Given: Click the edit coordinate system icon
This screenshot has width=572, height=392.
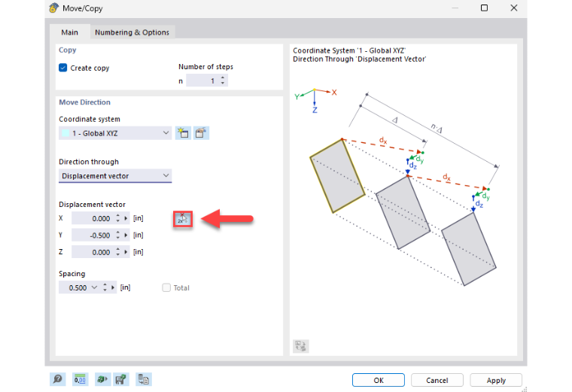Looking at the screenshot, I should pos(201,133).
